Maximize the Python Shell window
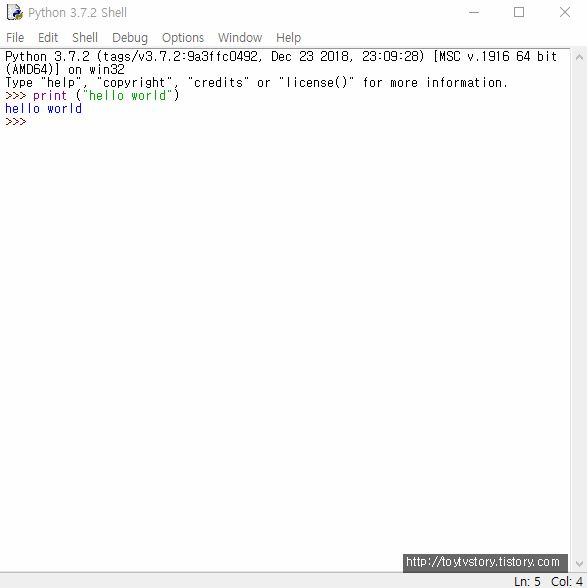Screen dimensions: 587x588 point(519,12)
